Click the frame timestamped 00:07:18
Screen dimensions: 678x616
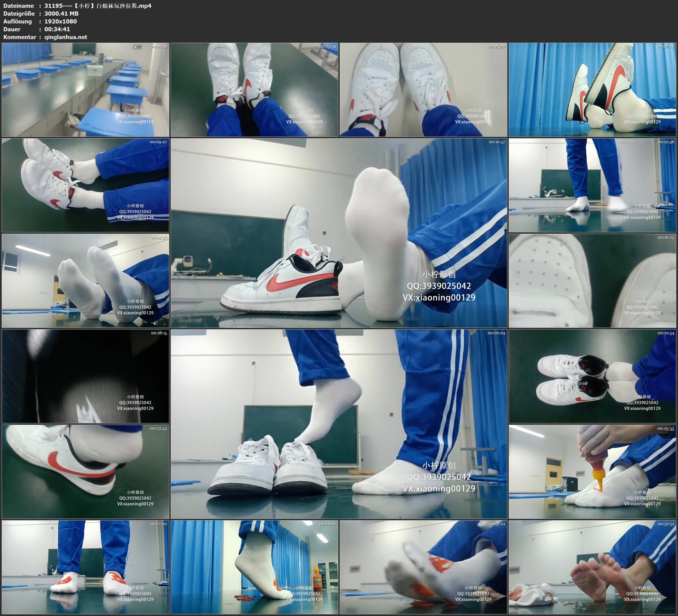pos(592,89)
